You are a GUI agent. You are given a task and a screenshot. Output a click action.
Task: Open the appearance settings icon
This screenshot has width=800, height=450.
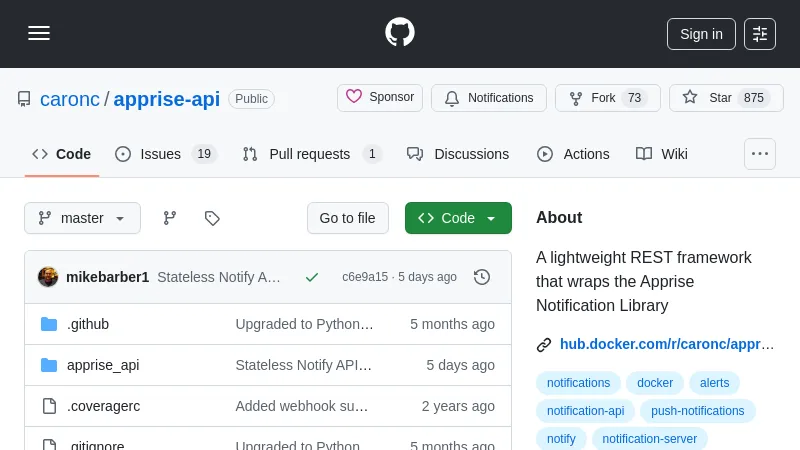click(760, 34)
